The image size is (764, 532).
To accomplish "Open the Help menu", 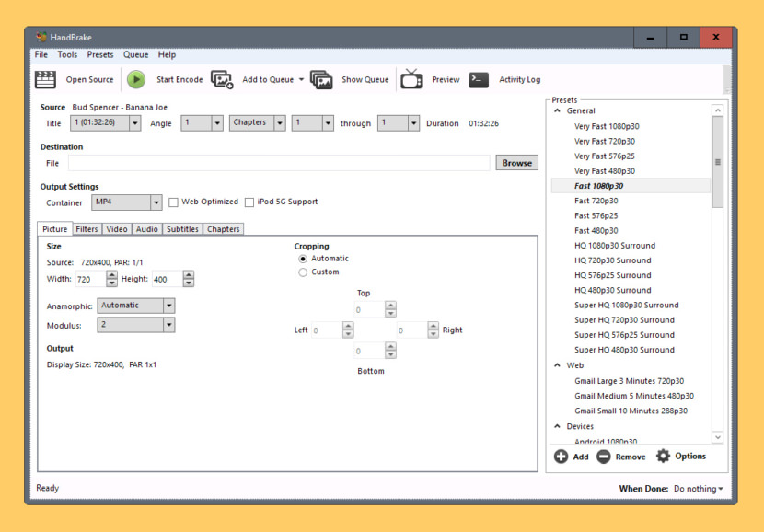I will pos(167,54).
